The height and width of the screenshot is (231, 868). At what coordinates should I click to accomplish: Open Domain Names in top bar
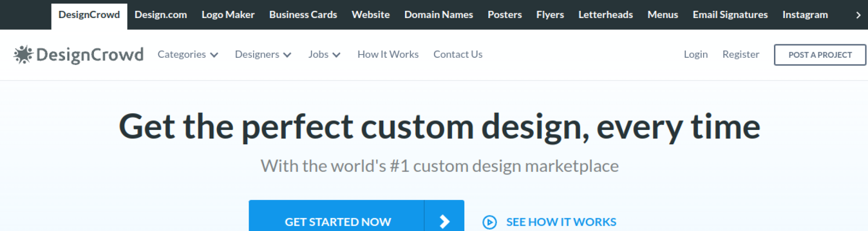438,15
